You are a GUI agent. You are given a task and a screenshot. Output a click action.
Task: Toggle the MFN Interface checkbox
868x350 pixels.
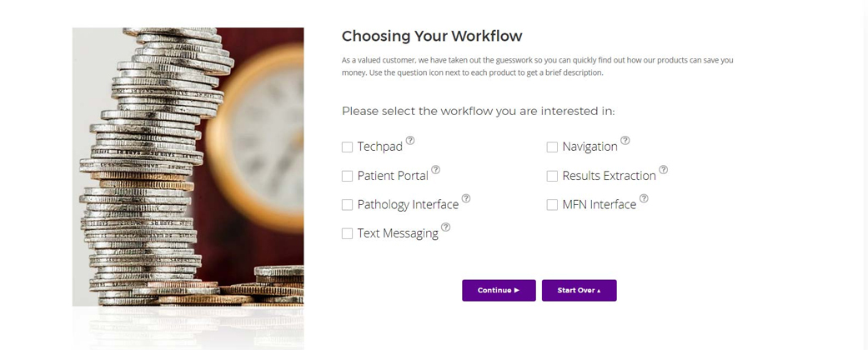pyautogui.click(x=552, y=205)
